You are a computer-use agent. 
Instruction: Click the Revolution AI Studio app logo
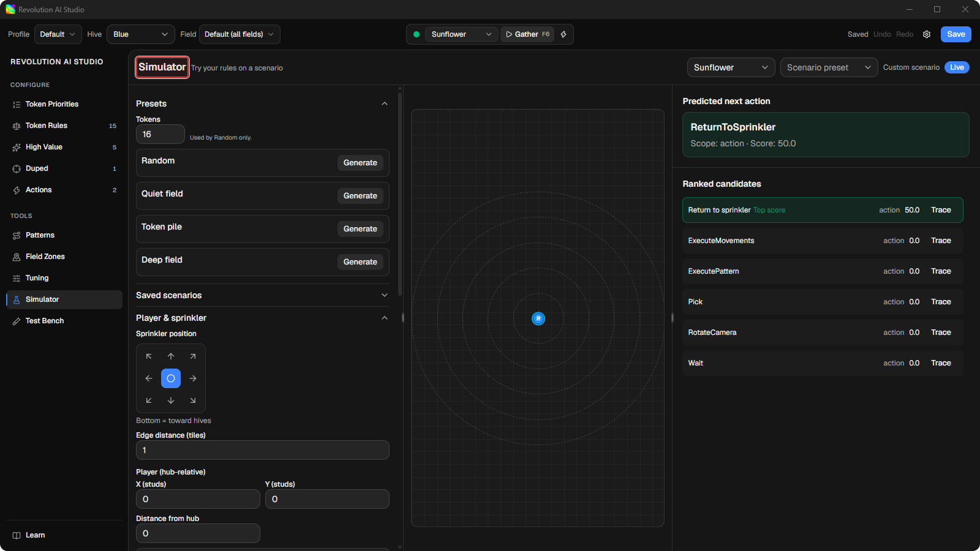(10, 9)
